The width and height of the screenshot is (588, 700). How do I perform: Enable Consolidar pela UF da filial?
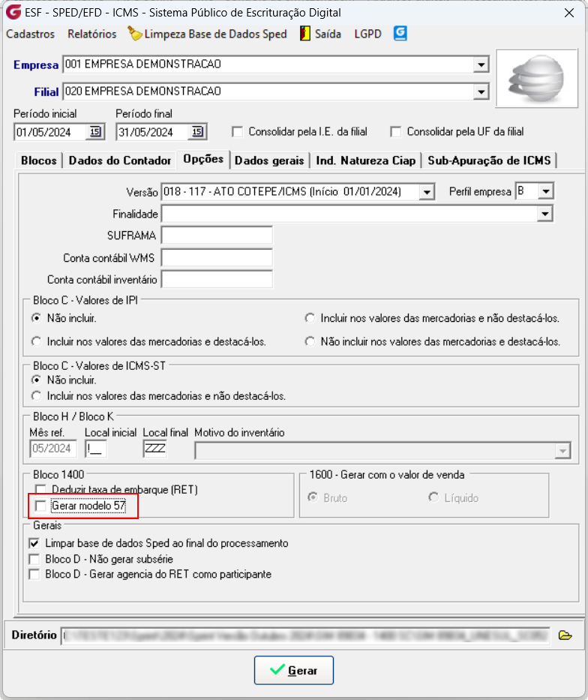(x=396, y=132)
